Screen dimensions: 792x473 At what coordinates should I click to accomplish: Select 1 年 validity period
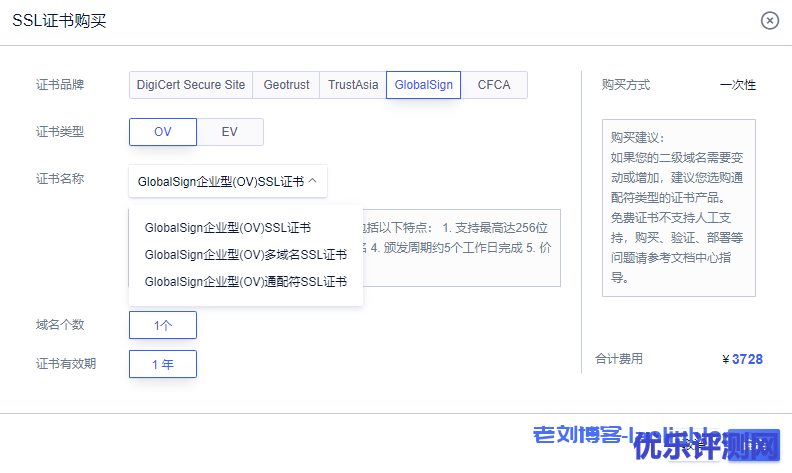click(163, 364)
